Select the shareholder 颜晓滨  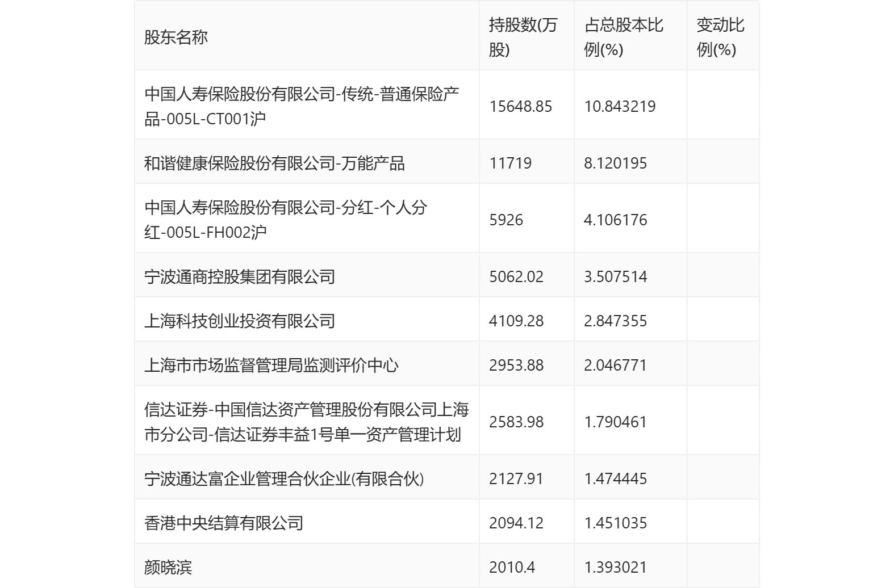[168, 568]
